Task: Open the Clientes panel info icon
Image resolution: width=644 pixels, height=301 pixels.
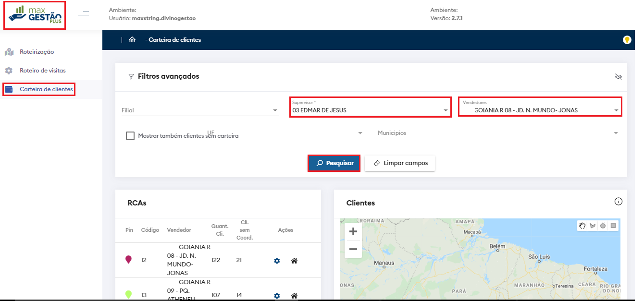Action: point(619,202)
